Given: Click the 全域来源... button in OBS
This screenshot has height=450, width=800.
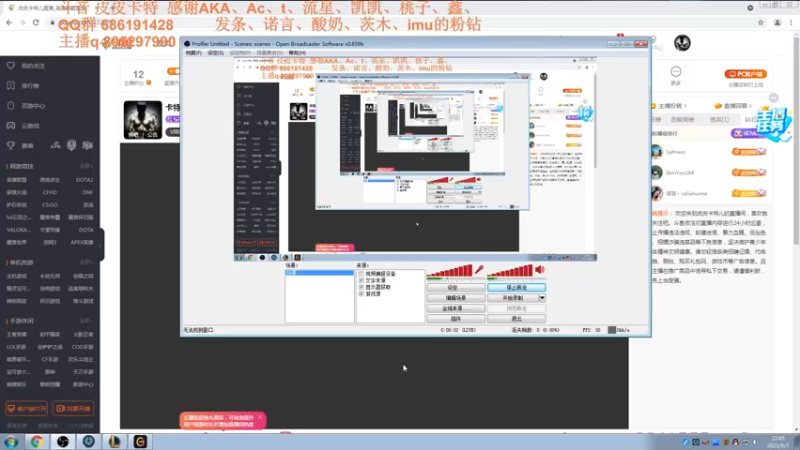Looking at the screenshot, I should [456, 309].
